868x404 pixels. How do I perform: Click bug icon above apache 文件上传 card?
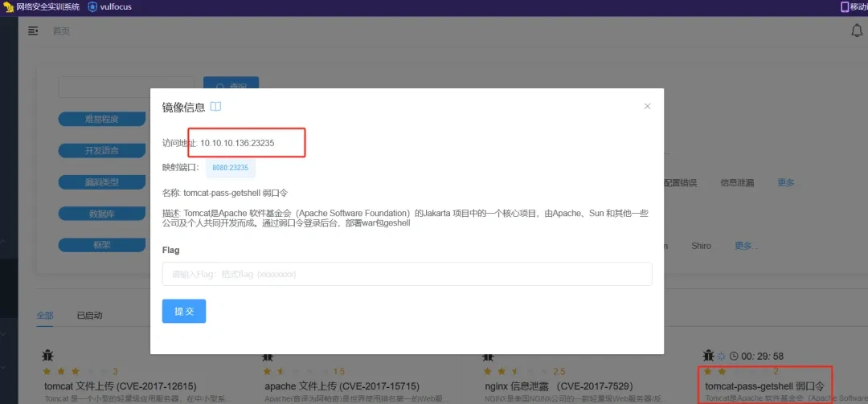268,356
